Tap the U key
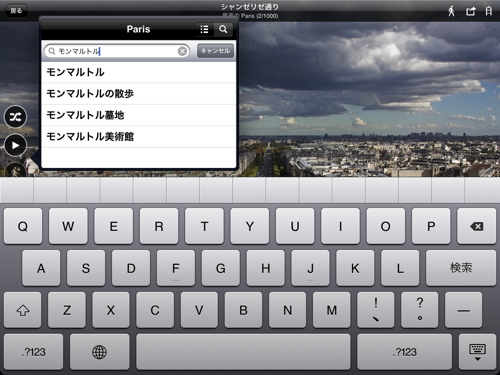 (295, 226)
